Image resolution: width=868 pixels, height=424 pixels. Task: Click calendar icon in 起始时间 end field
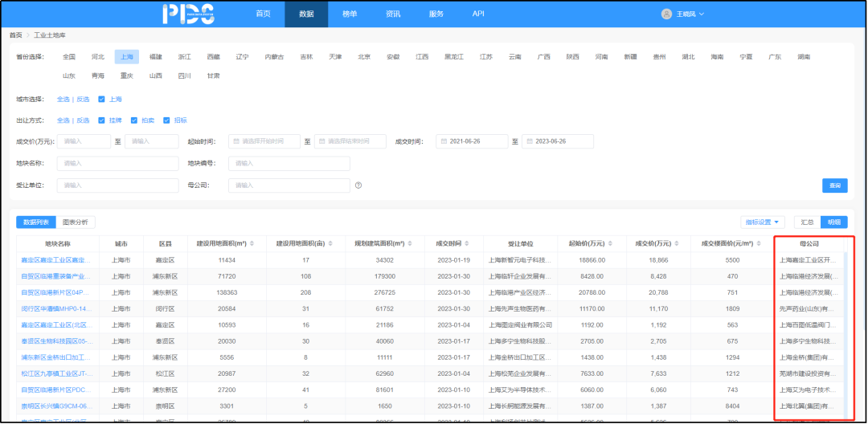point(321,141)
